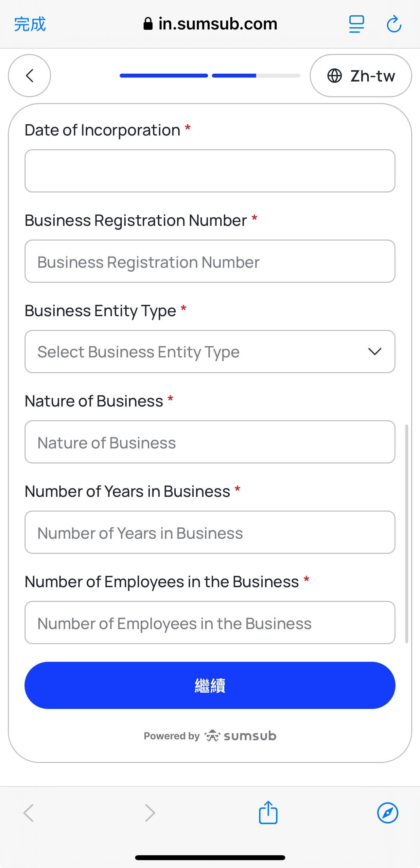Tap the browser forward navigation arrow
The image size is (420, 868).
(x=150, y=812)
